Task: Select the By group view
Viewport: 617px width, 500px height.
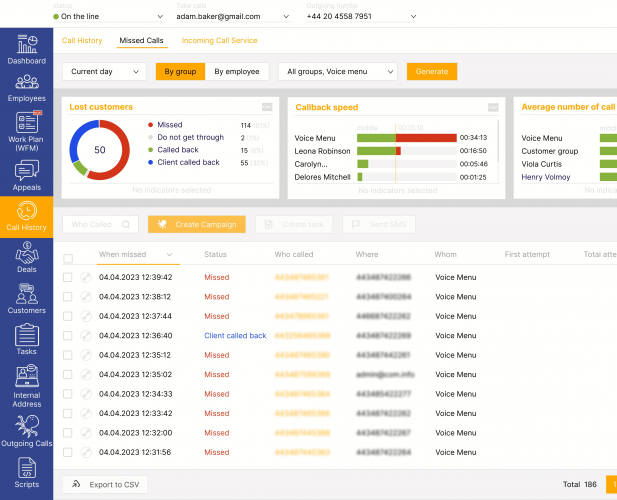Action: pos(180,72)
